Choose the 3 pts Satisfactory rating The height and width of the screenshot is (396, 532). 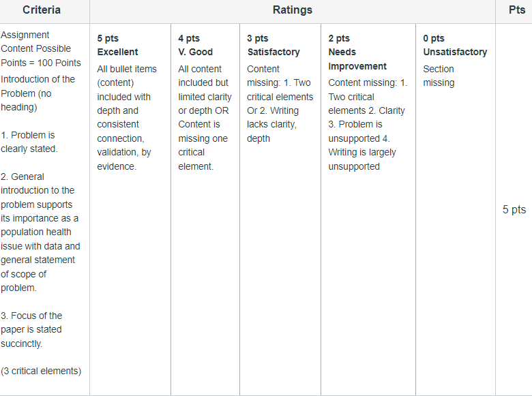pos(280,209)
